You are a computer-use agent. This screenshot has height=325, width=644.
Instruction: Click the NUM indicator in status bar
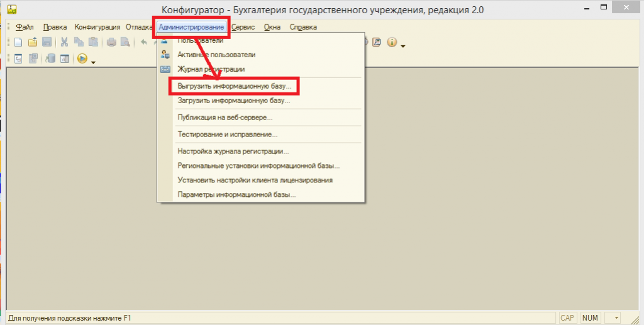(x=590, y=318)
